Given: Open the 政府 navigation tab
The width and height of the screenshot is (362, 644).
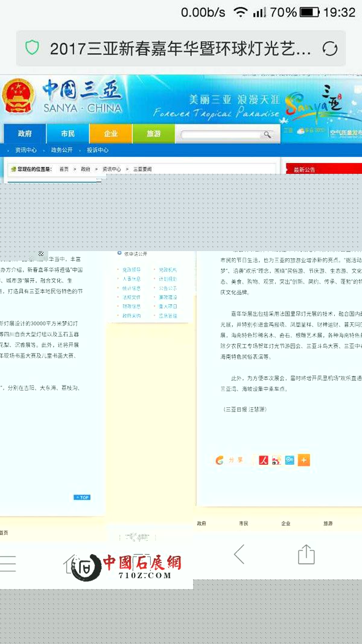Looking at the screenshot, I should [25, 133].
